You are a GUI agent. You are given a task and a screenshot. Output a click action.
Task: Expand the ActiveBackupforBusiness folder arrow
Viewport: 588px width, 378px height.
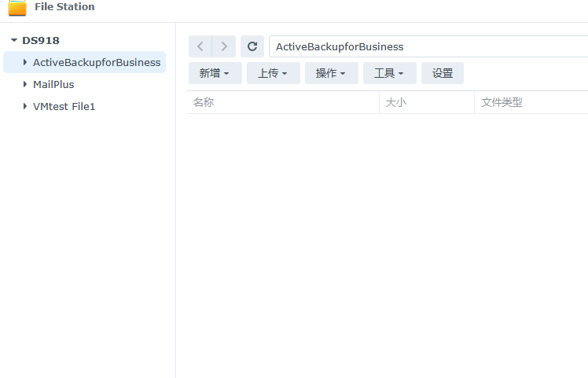point(24,62)
